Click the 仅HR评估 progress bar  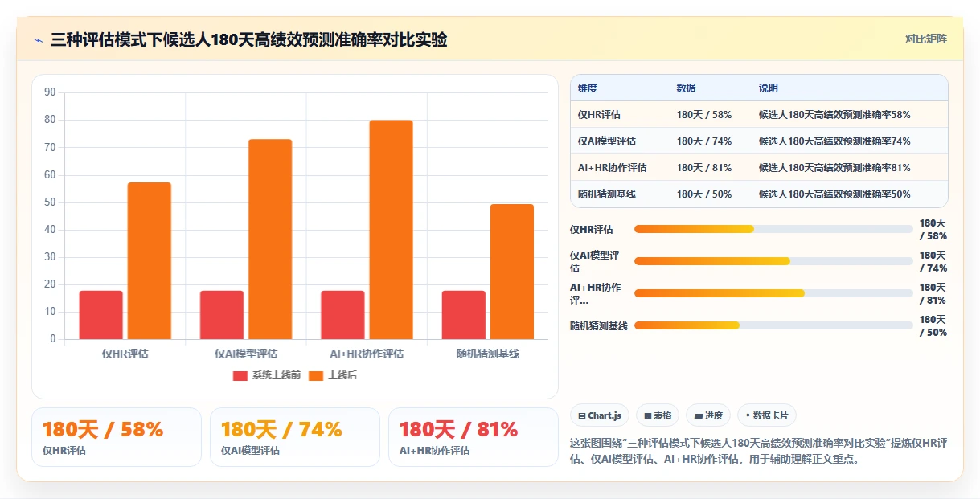[773, 229]
